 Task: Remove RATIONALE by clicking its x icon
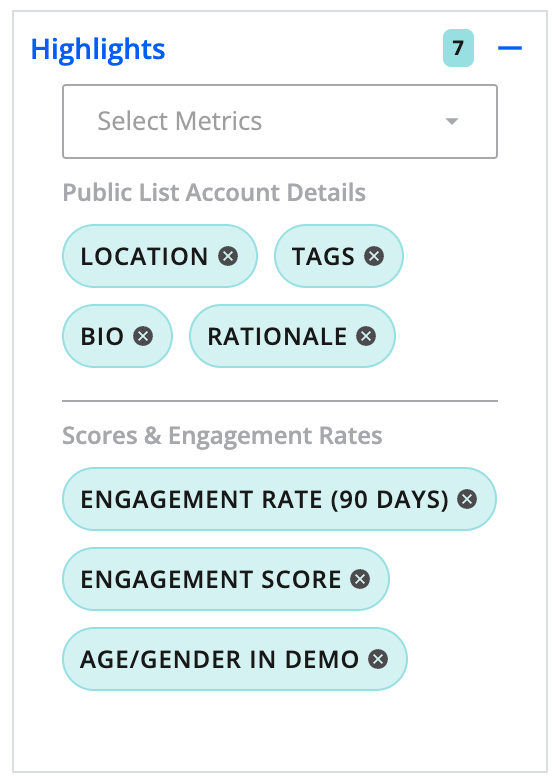[366, 336]
